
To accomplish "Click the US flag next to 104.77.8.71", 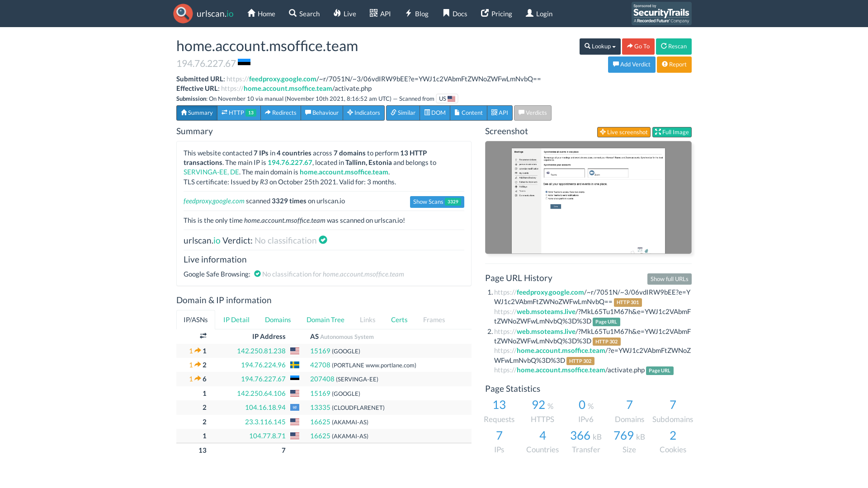I will point(295,436).
